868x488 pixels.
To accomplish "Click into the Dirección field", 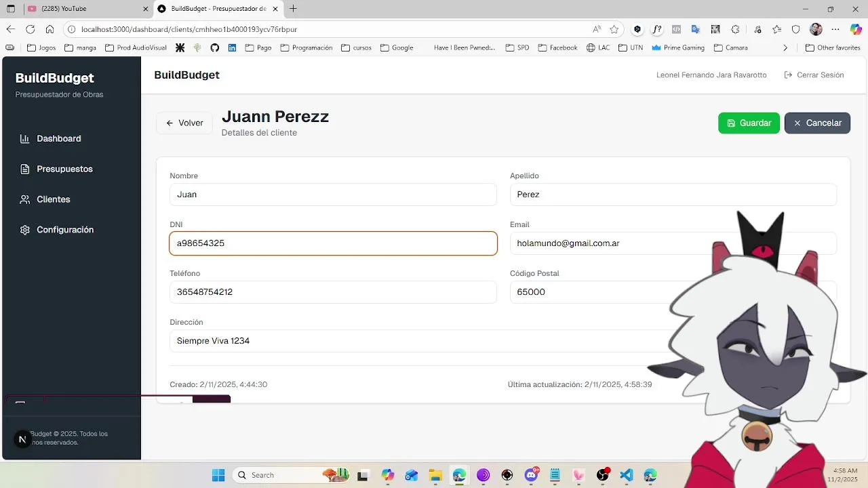I will (503, 341).
